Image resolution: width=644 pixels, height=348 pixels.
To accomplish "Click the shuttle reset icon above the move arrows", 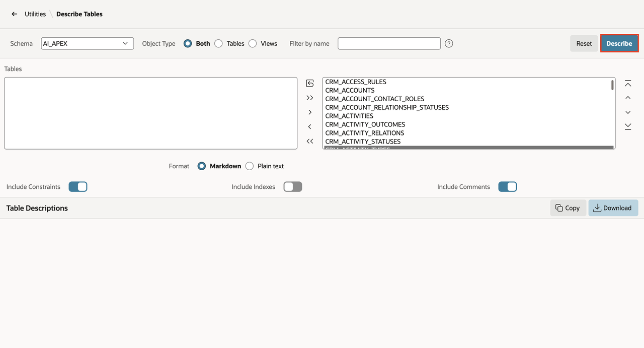I will (x=310, y=83).
